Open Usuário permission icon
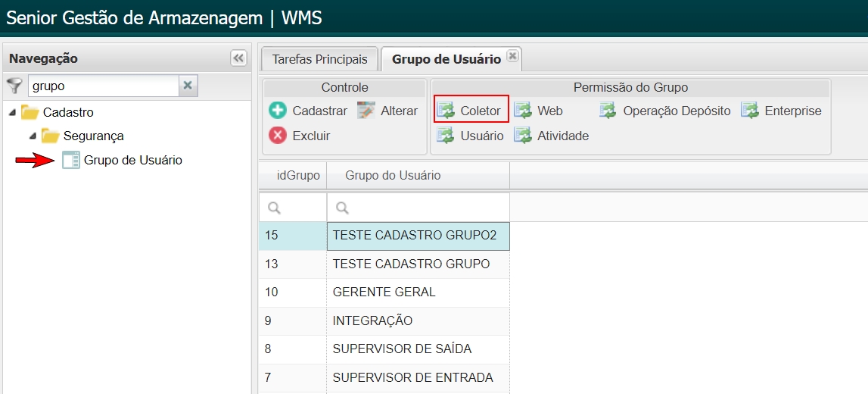 446,136
